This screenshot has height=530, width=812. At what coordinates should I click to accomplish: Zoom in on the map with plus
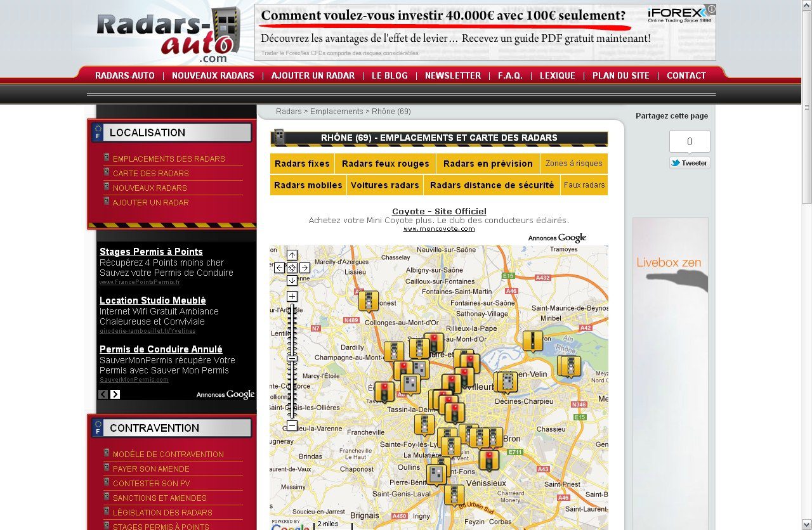pos(292,297)
